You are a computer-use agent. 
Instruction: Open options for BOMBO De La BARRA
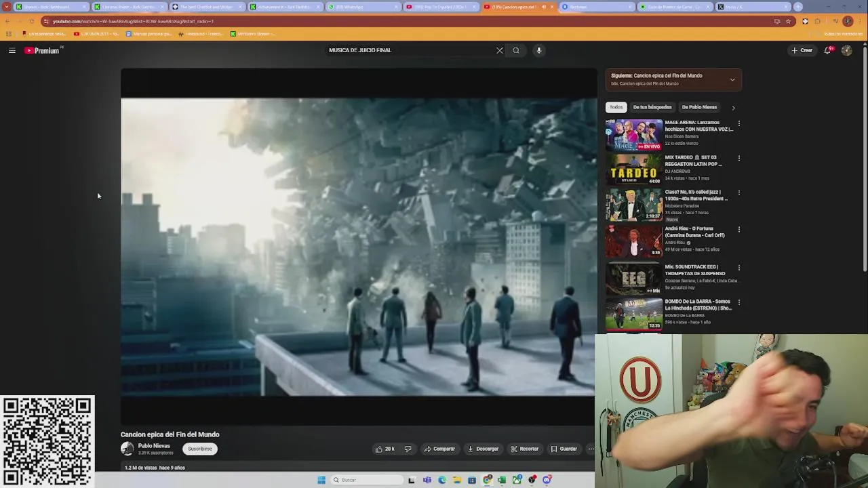tap(739, 302)
